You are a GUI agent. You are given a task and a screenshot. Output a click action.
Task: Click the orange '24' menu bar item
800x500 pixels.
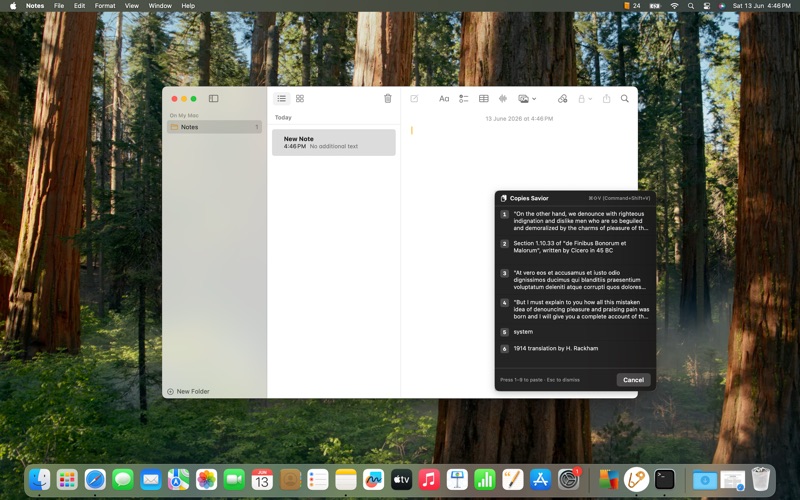632,6
